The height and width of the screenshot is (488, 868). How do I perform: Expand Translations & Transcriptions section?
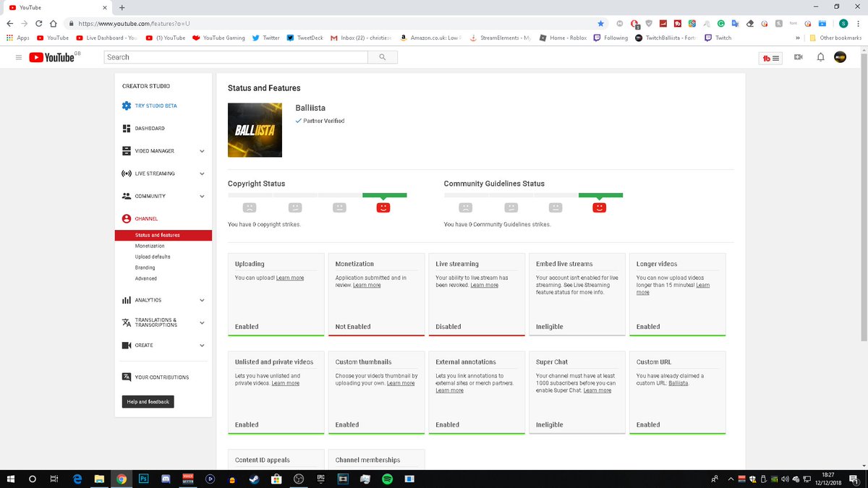click(202, 322)
